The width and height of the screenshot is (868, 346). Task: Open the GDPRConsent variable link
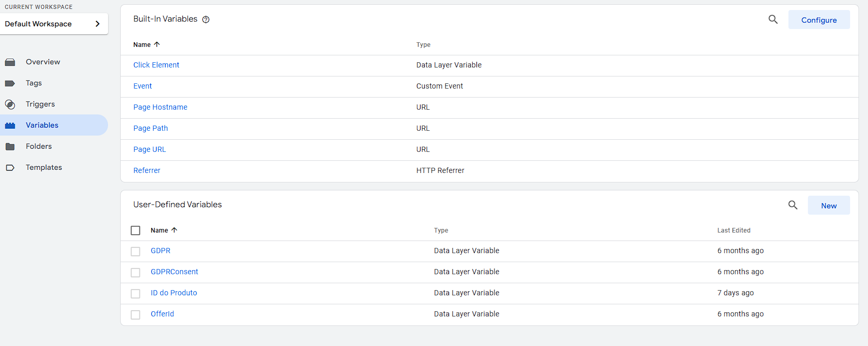coord(174,272)
